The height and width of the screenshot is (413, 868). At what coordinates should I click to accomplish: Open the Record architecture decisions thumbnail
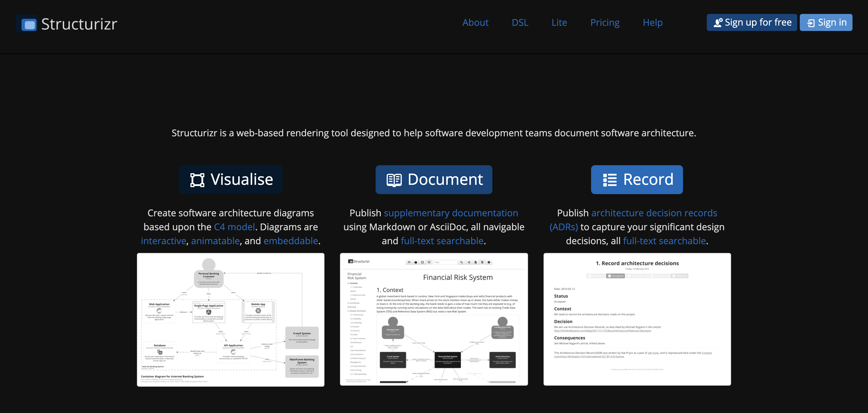(x=637, y=319)
